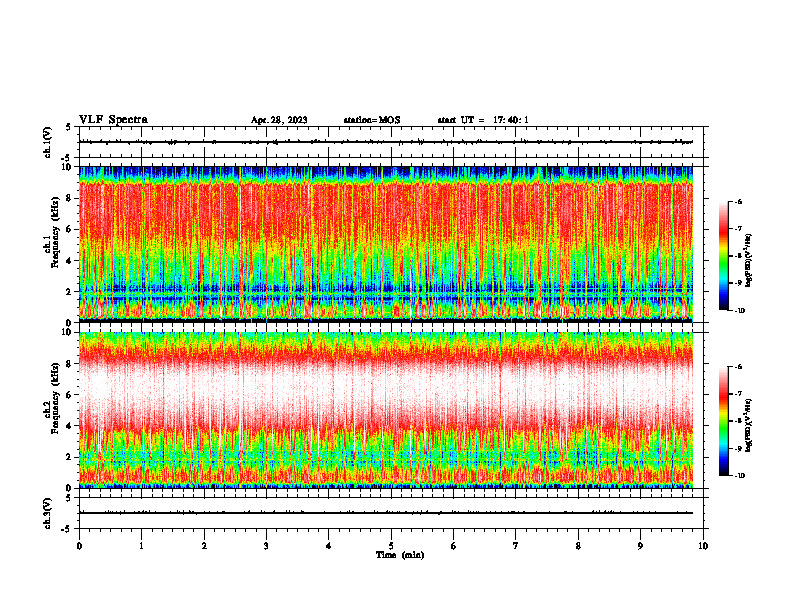Click the ch.2 spectrogram panel
This screenshot has height=612, width=792.
click(386, 410)
